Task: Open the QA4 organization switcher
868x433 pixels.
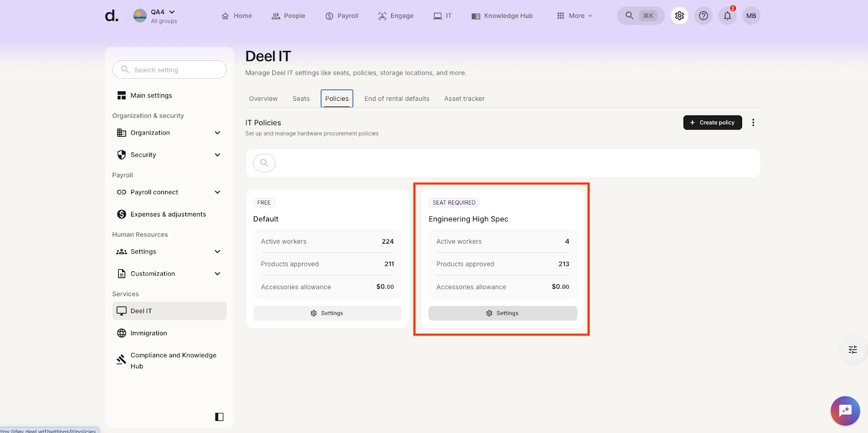Action: [156, 16]
